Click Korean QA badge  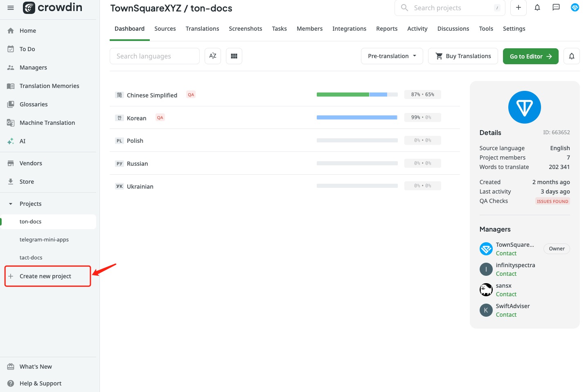(160, 117)
